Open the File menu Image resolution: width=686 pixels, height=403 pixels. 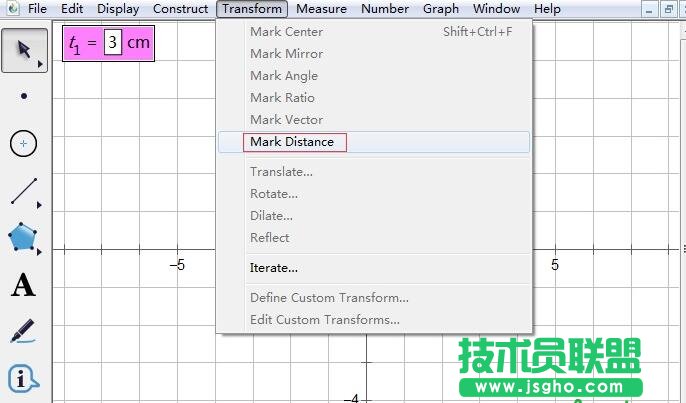pos(38,9)
